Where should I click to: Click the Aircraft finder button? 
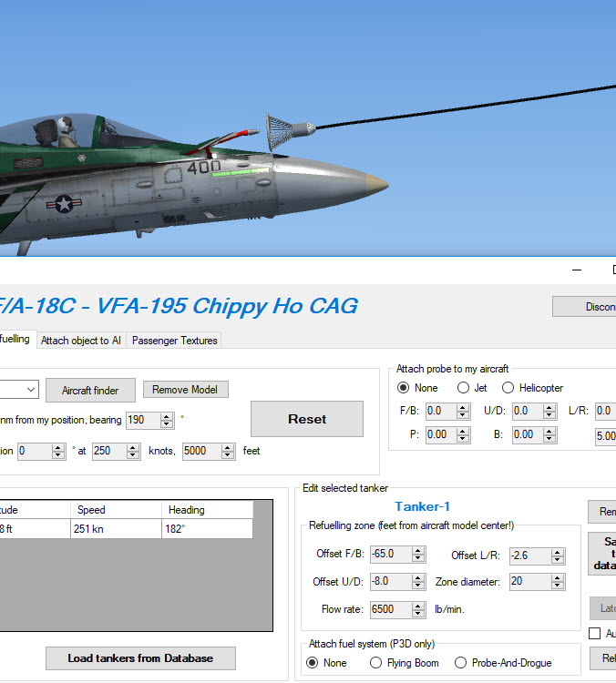tap(90, 390)
